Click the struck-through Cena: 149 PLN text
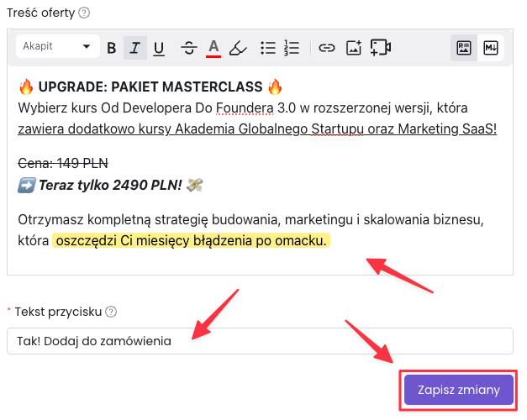Screen dimensions: 527x420 click(x=62, y=163)
